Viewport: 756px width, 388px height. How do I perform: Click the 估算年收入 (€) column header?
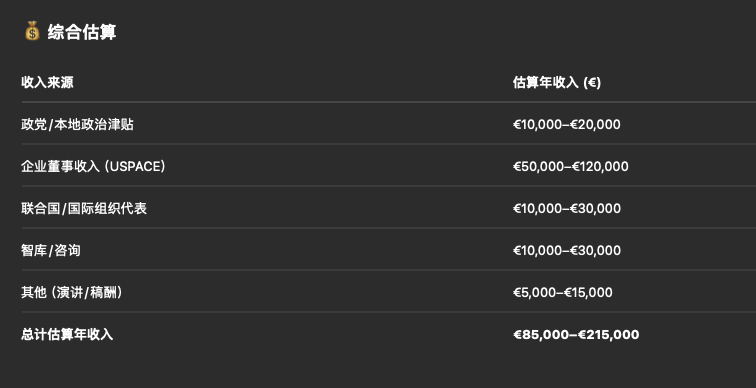[x=557, y=82]
